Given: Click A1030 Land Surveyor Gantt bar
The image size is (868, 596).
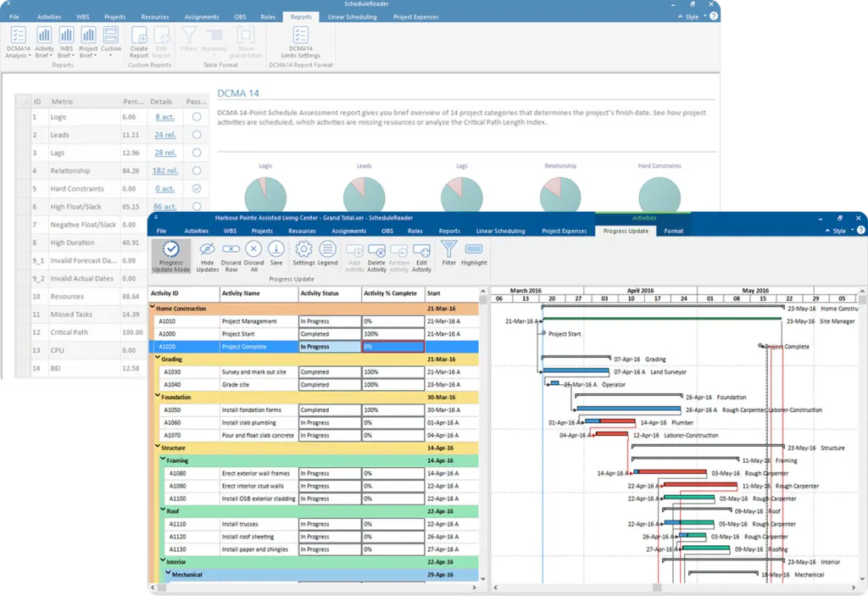Looking at the screenshot, I should click(x=576, y=371).
